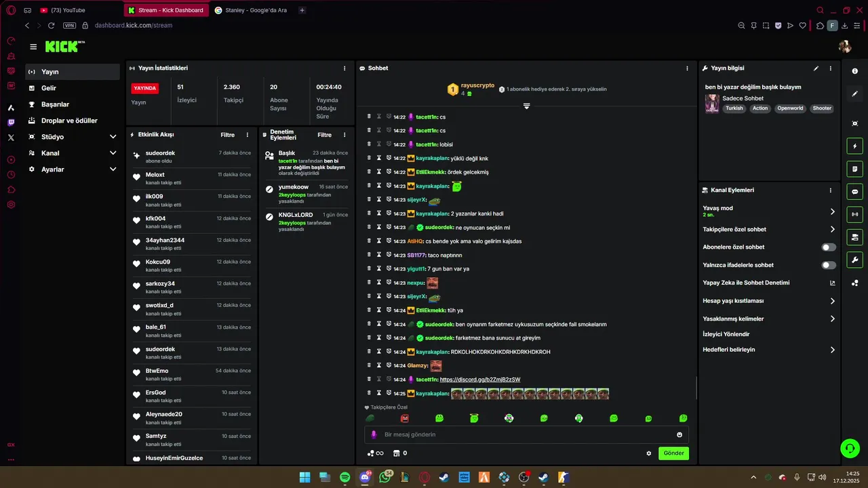
Task: Click the chat bubble widget icon
Action: pos(854,192)
